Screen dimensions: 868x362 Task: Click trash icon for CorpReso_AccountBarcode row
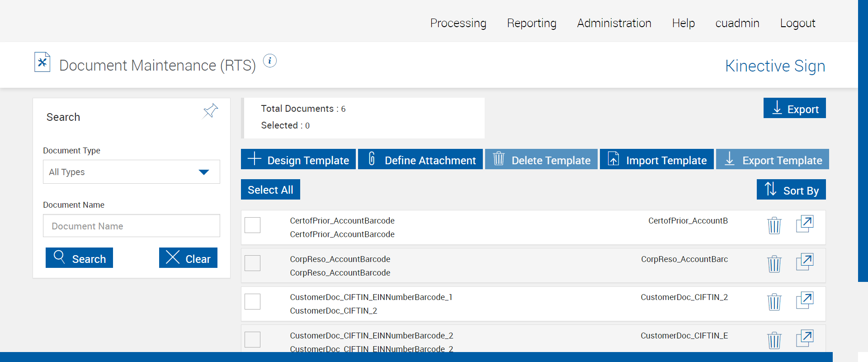tap(774, 263)
